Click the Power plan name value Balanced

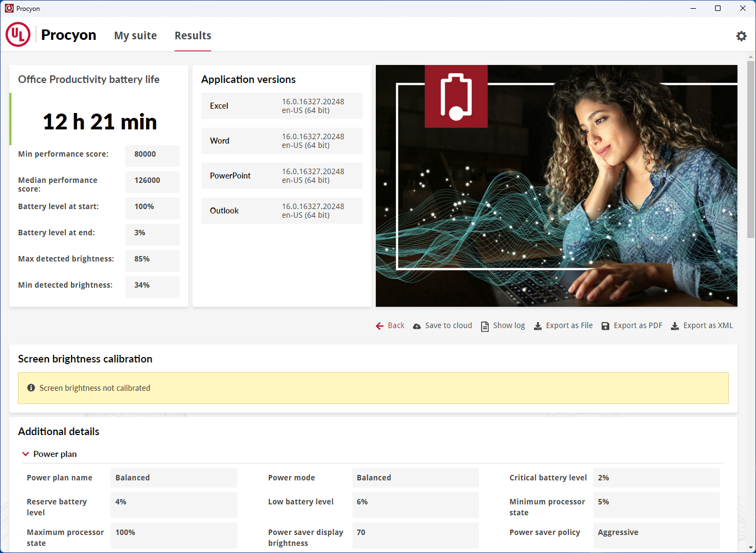(x=174, y=478)
